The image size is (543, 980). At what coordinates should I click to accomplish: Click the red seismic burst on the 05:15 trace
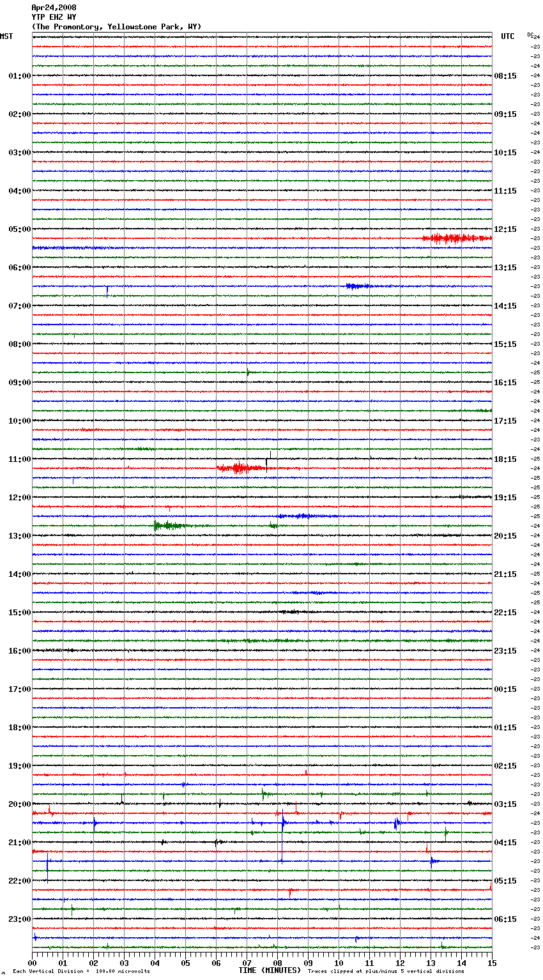(456, 238)
